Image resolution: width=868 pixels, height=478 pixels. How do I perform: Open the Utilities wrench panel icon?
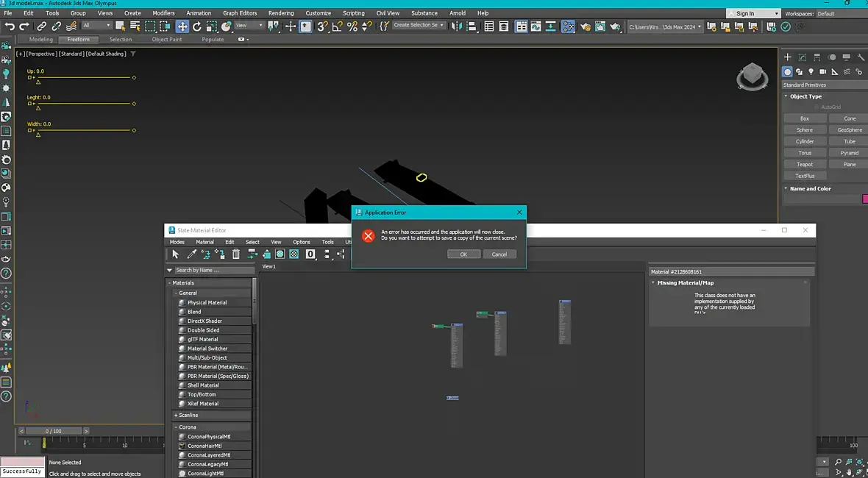860,57
